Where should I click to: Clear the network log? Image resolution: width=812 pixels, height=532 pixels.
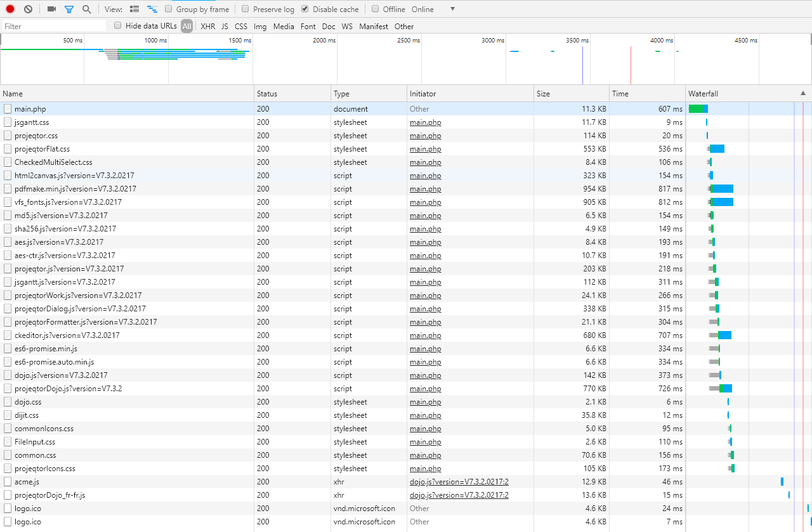coord(28,10)
